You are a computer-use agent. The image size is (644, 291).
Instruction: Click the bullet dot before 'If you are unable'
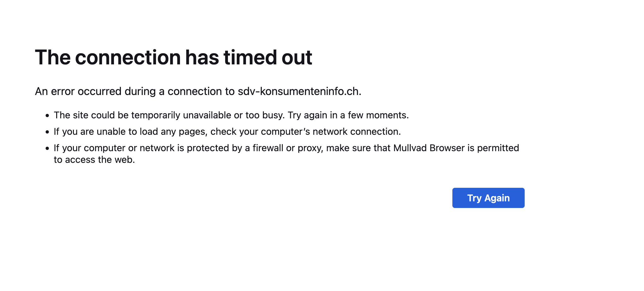(47, 132)
